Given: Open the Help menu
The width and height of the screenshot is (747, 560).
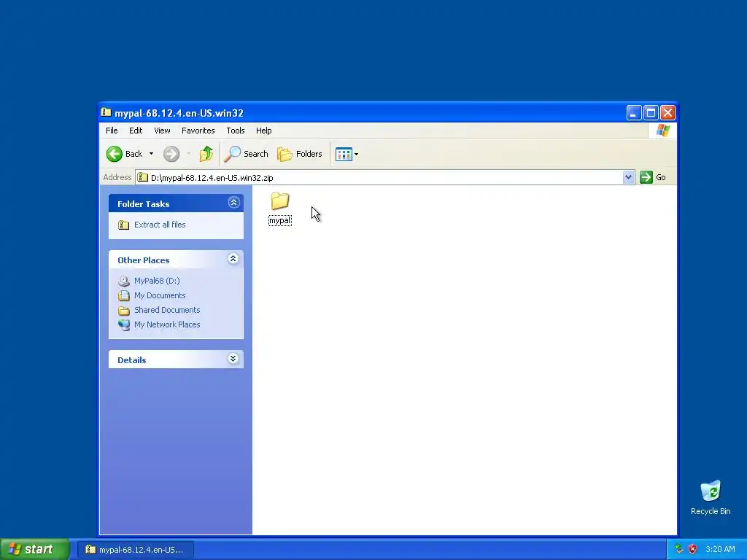Looking at the screenshot, I should click(x=263, y=131).
